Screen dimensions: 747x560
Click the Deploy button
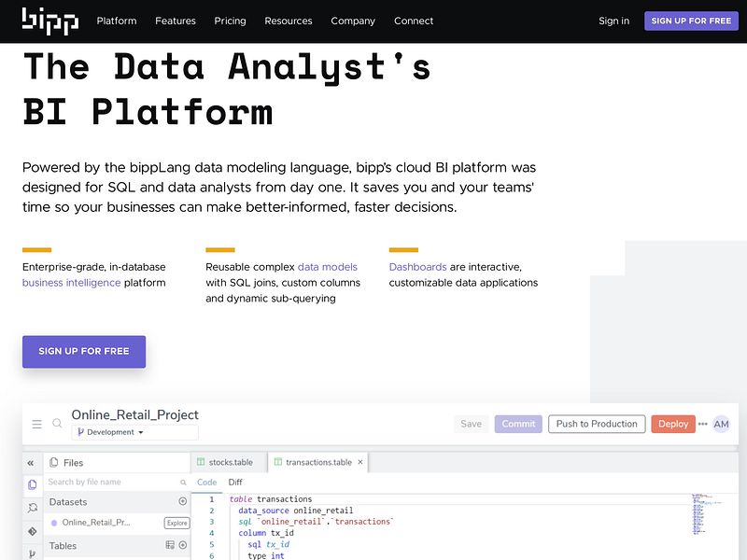click(x=673, y=424)
